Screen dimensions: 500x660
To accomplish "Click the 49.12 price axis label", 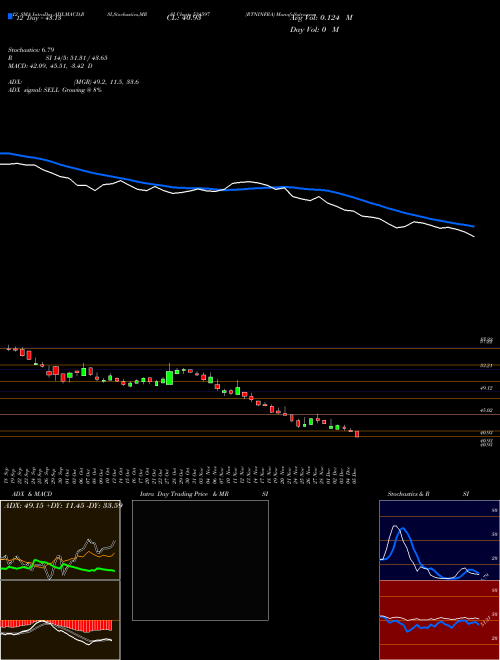I will pos(486,388).
